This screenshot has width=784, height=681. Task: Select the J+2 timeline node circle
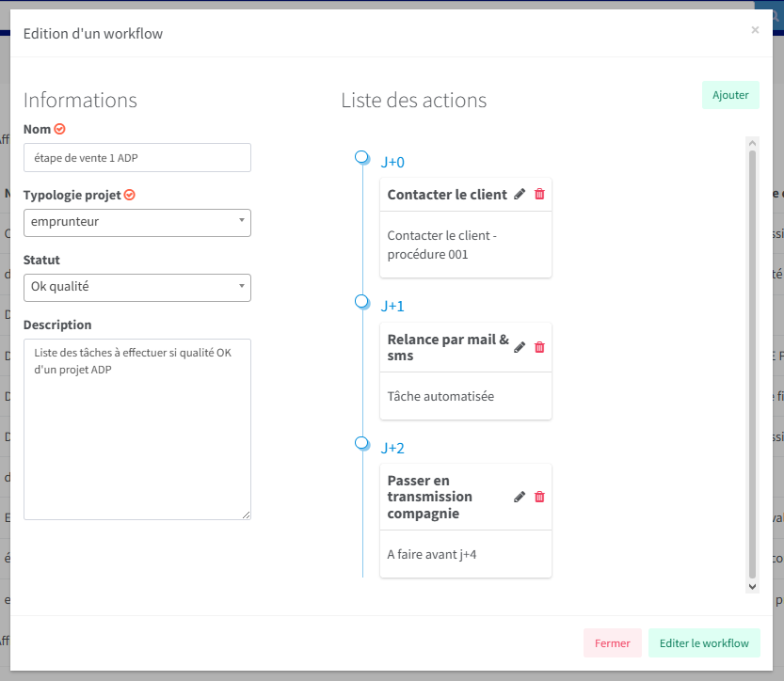(x=362, y=442)
